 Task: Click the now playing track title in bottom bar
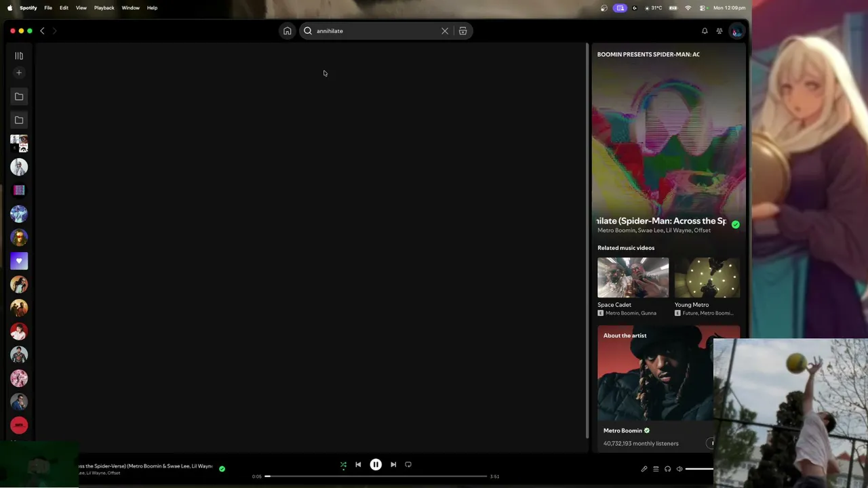pyautogui.click(x=145, y=466)
